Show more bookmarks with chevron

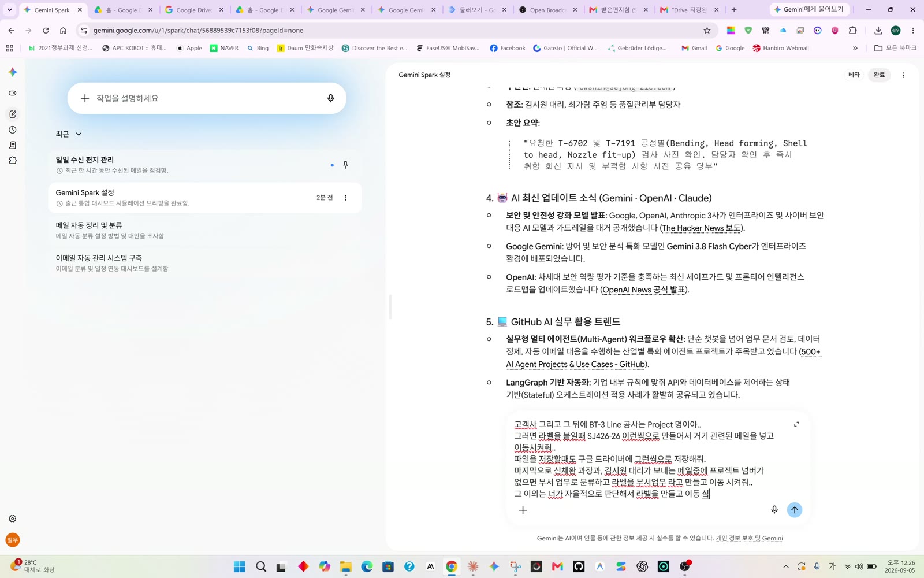click(855, 48)
